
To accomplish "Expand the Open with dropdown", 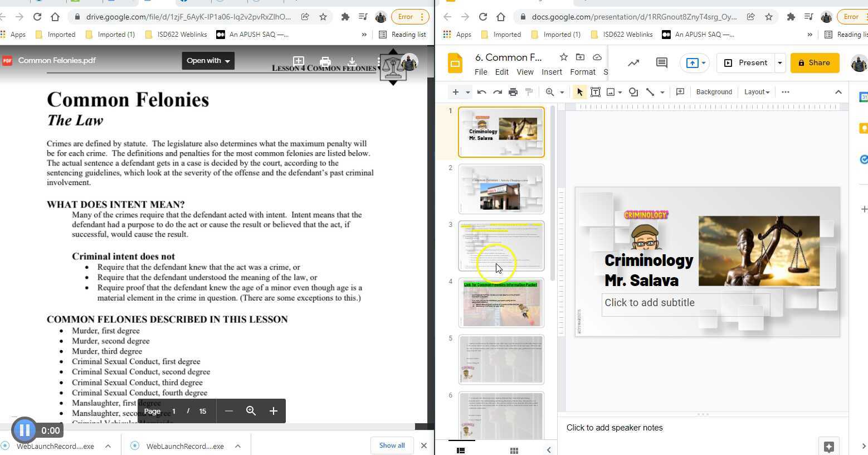I will pyautogui.click(x=208, y=61).
